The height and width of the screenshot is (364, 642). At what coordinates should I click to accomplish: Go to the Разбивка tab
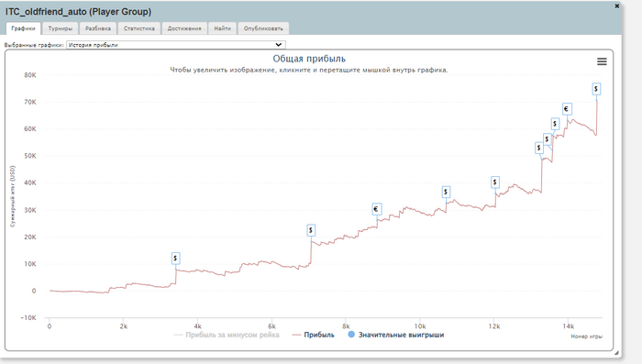coord(98,28)
